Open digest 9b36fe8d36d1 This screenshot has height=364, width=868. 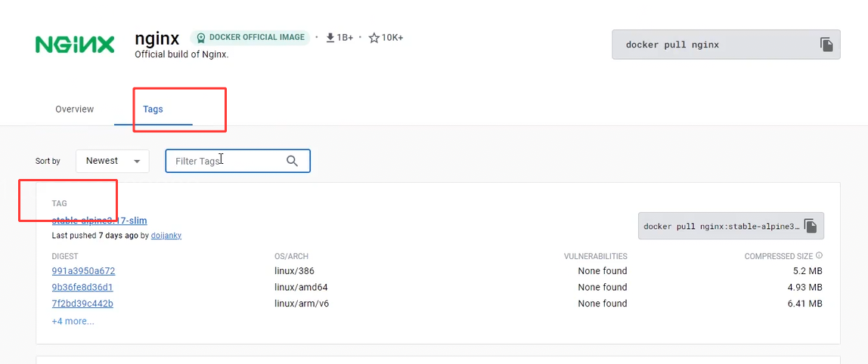(82, 287)
